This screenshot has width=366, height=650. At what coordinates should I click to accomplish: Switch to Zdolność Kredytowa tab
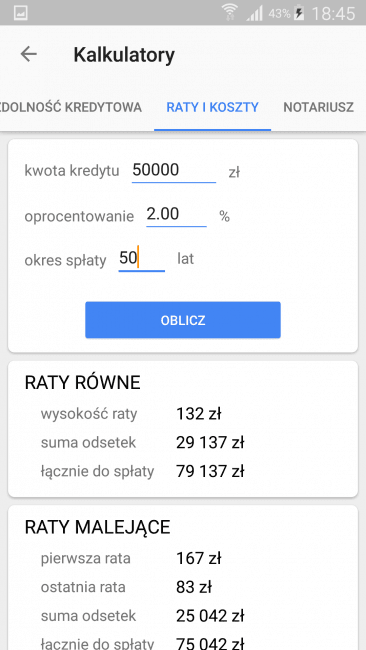click(71, 107)
